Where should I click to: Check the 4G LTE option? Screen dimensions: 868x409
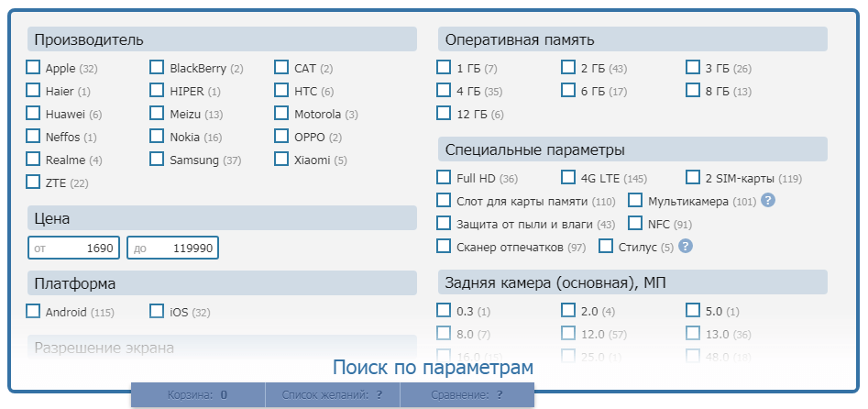569,178
